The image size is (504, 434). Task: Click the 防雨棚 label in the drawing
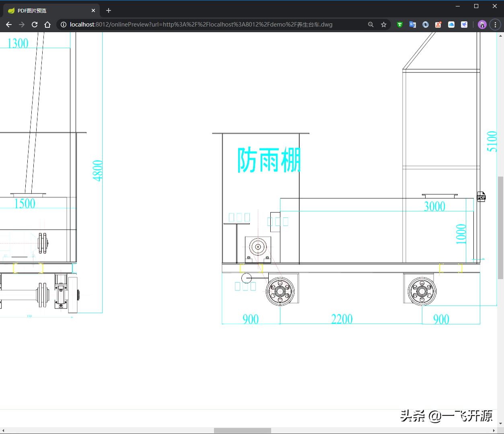[x=269, y=160]
